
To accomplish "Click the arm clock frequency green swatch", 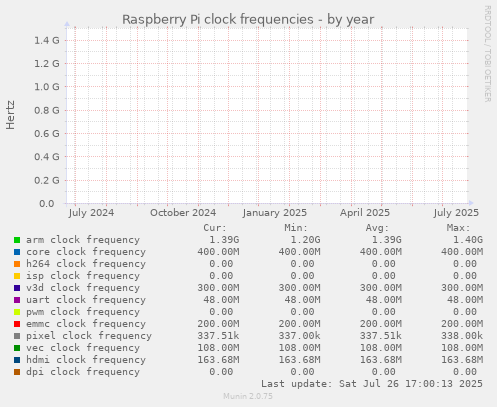I will (17, 240).
